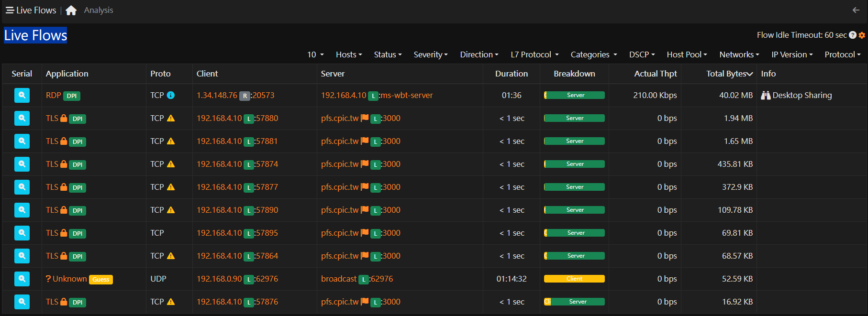
Task: Click the home icon in the breadcrumb
Action: click(71, 11)
